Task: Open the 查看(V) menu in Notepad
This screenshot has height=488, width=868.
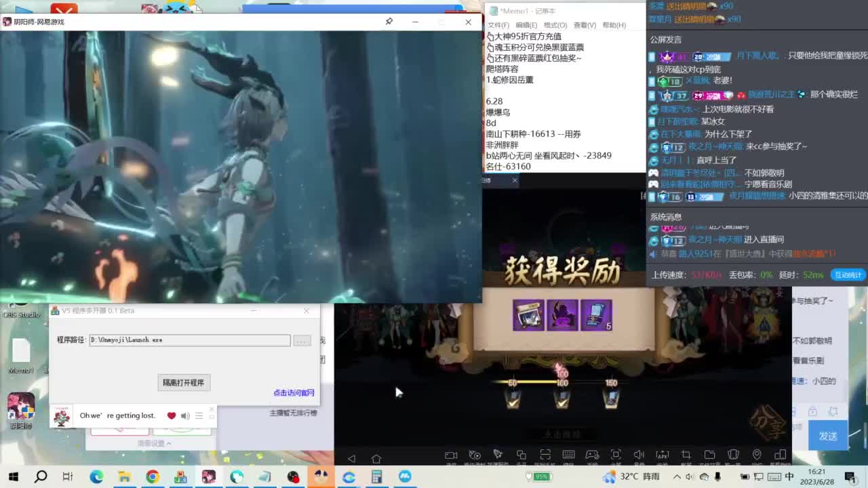Action: [585, 25]
